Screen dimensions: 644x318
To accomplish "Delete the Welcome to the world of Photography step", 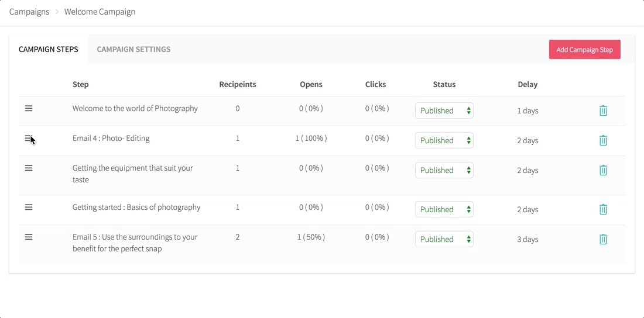I will tap(603, 110).
